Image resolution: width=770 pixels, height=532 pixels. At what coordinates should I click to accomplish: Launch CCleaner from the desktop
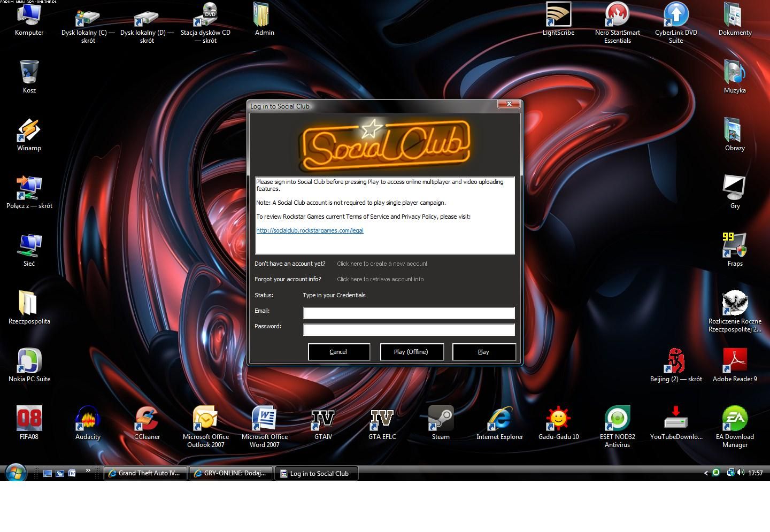tap(147, 423)
